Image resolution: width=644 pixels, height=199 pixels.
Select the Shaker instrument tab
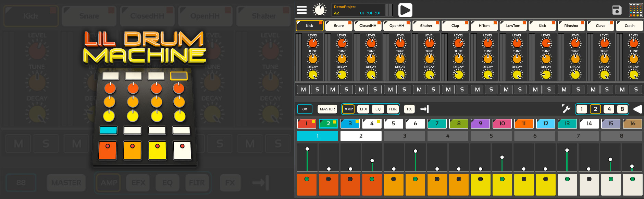pos(426,26)
